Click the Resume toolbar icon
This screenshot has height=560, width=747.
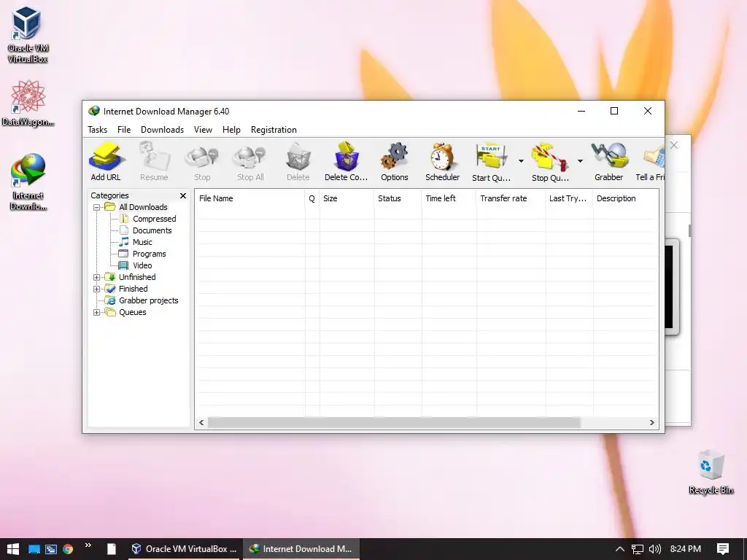coord(154,162)
